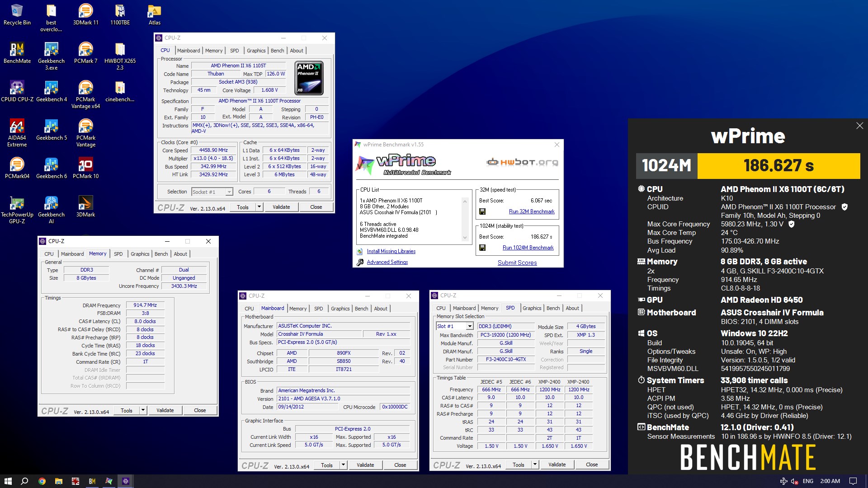The image size is (868, 488).
Task: Click Validate button in CPU-Z CPU window
Action: point(281,207)
